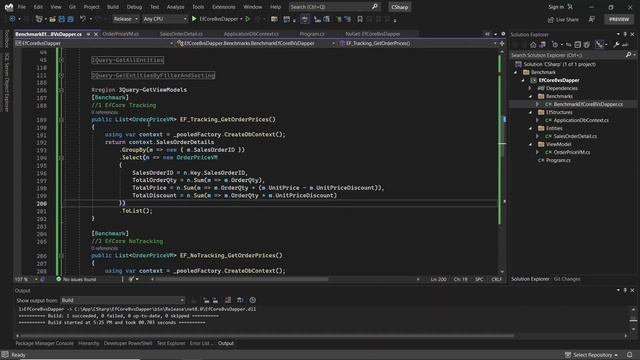Open the feedback icon next to Live Share
Viewport: 640px width, 360px height.
click(591, 19)
